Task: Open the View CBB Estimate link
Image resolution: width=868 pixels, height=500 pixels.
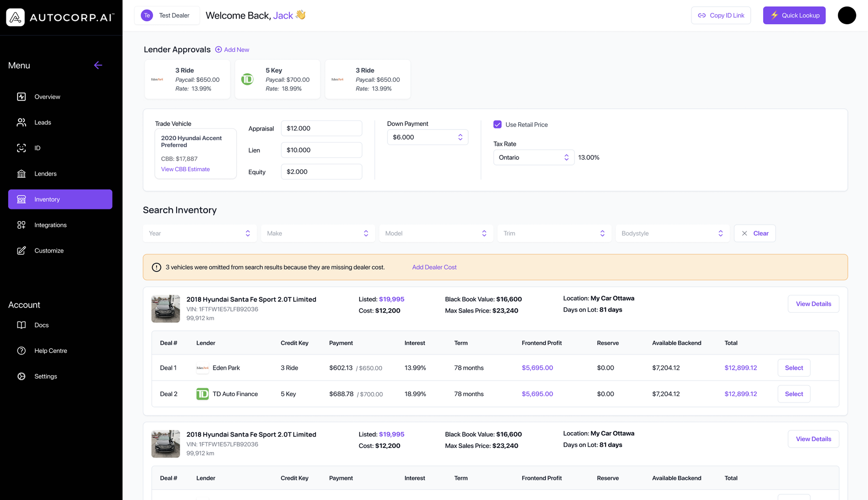Action: (x=185, y=169)
